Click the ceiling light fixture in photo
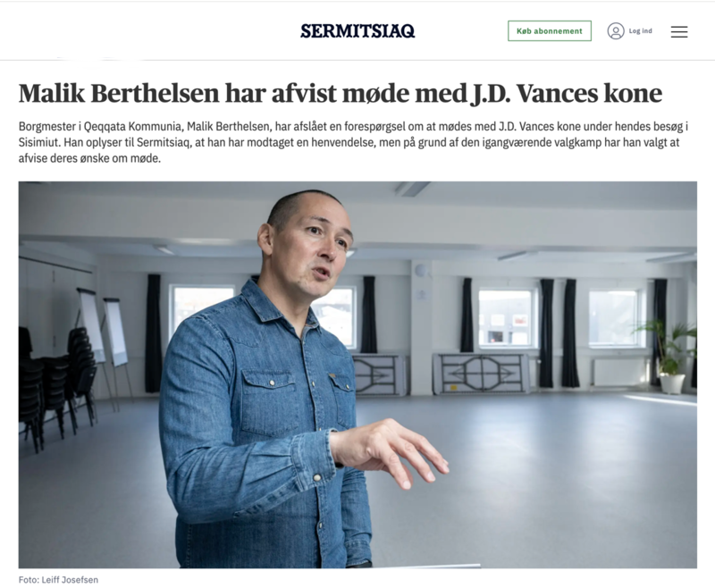 click(x=413, y=188)
